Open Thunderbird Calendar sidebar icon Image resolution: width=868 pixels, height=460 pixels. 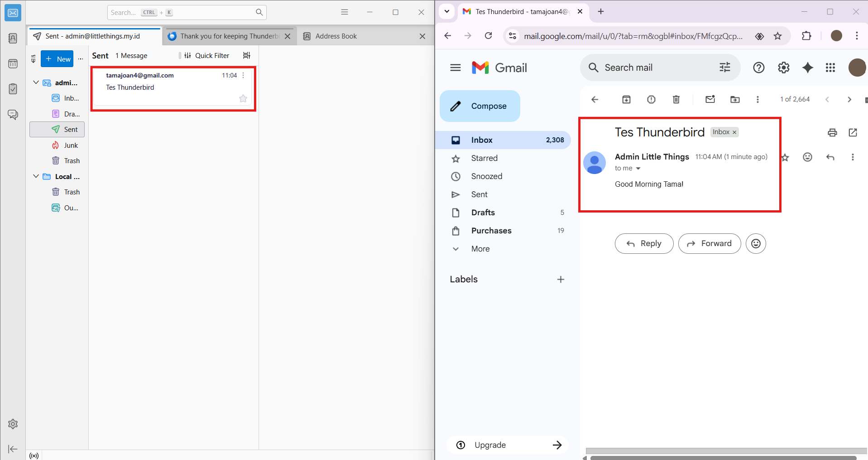coord(13,64)
